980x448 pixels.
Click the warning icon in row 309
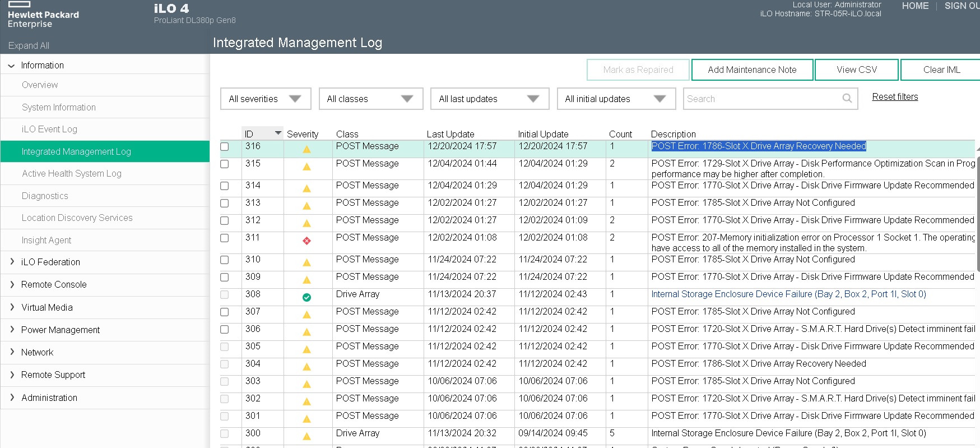306,280
